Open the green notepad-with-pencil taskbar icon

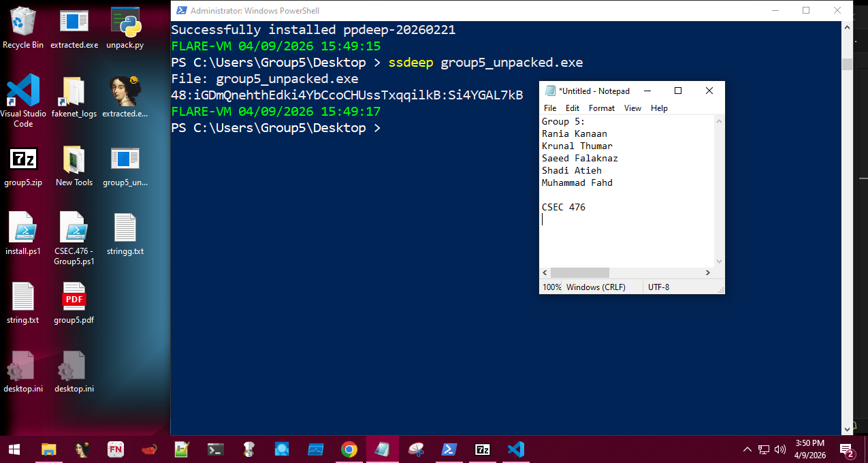[182, 449]
